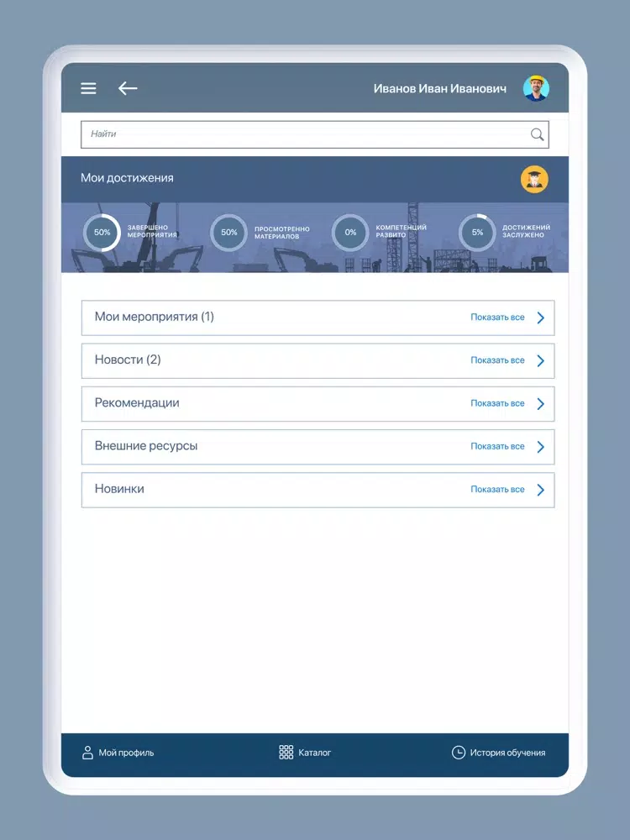This screenshot has height=840, width=630.
Task: Open the Каталог tab
Action: coord(305,753)
